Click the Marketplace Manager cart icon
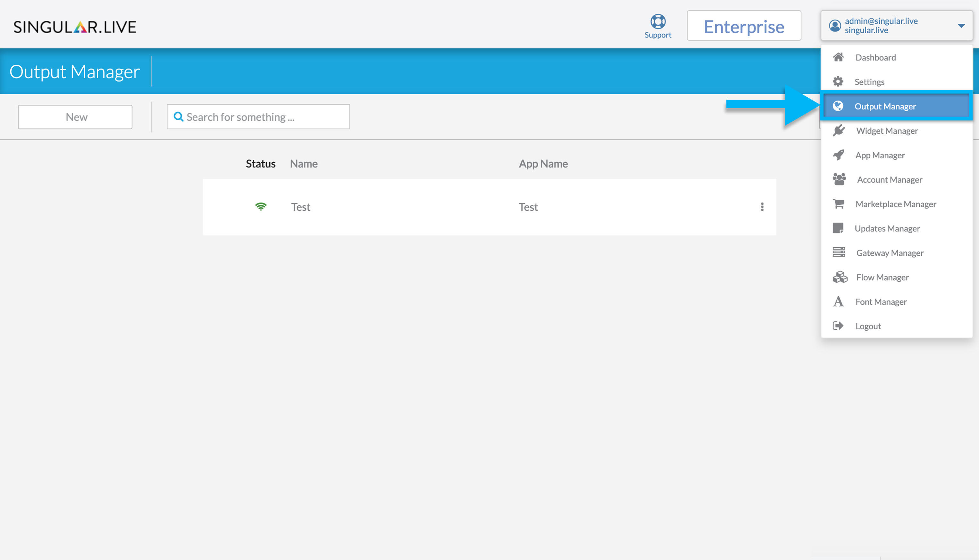Screen dimensions: 979x560 (839, 203)
